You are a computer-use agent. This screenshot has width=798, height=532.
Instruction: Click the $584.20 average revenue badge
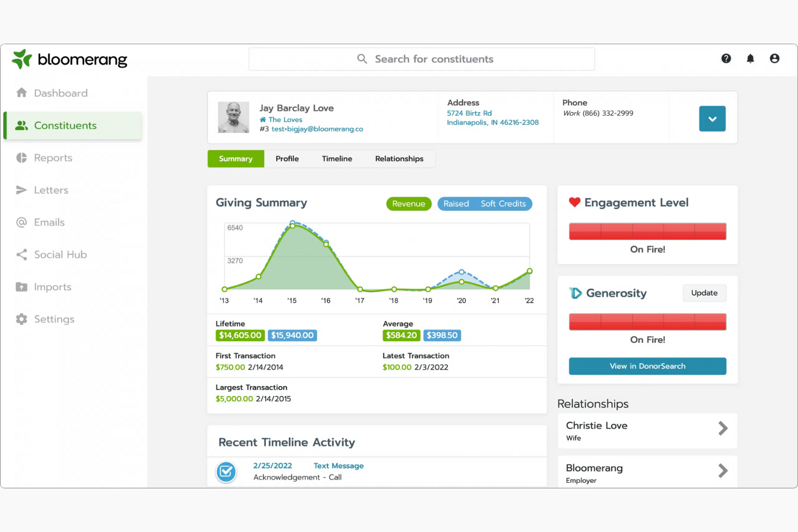pos(401,335)
